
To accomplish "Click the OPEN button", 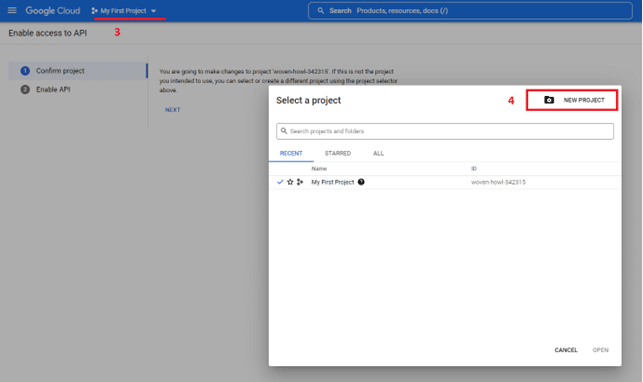I will [600, 350].
